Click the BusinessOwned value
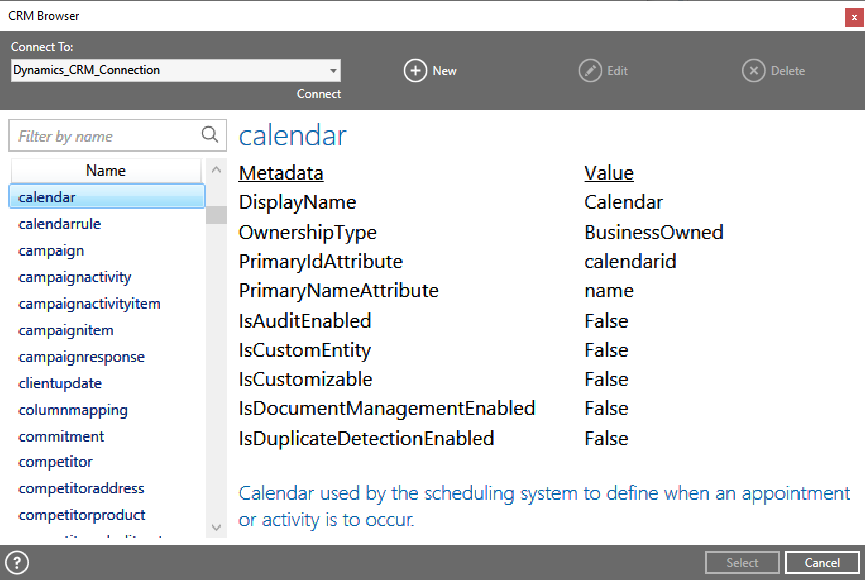This screenshot has height=580, width=868. [x=654, y=232]
